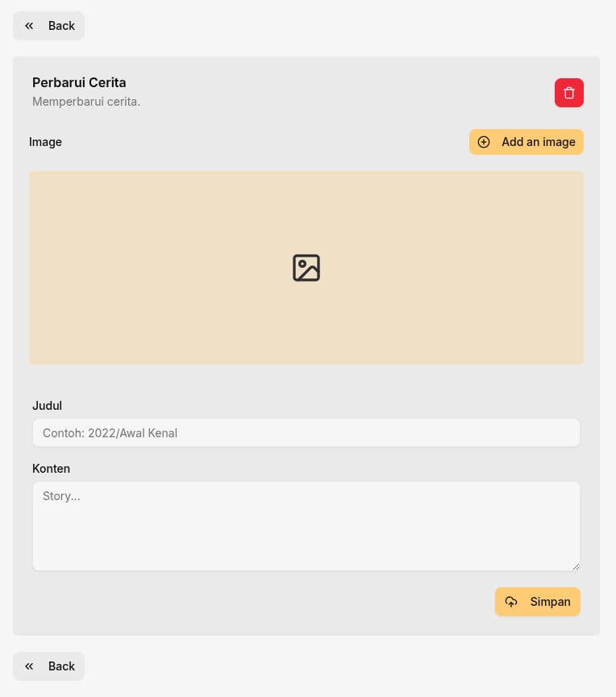The height and width of the screenshot is (697, 616).
Task: Click the double chevron icon in top Back button
Action: pos(29,26)
